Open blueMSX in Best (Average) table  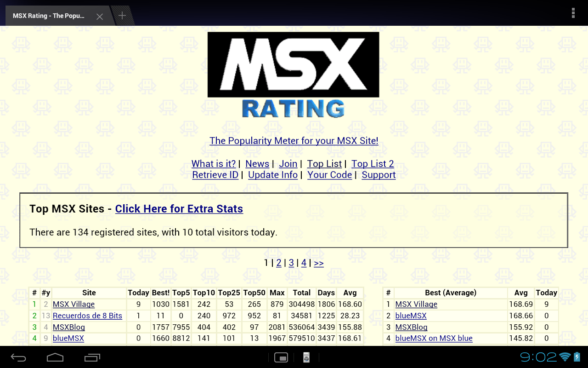(411, 316)
